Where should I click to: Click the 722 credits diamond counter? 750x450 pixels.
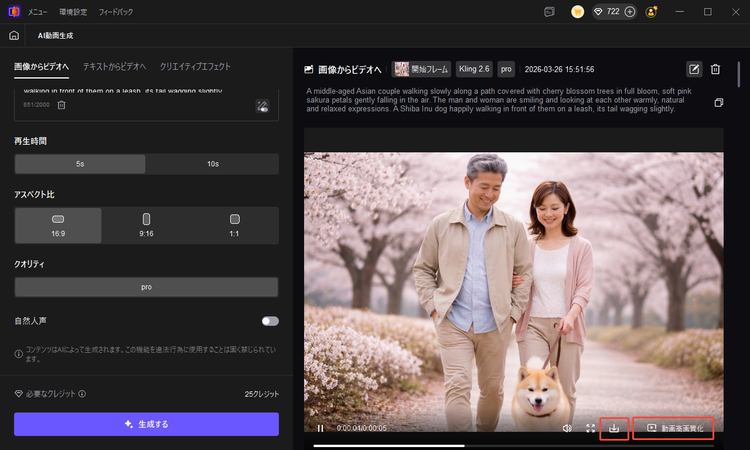(607, 11)
